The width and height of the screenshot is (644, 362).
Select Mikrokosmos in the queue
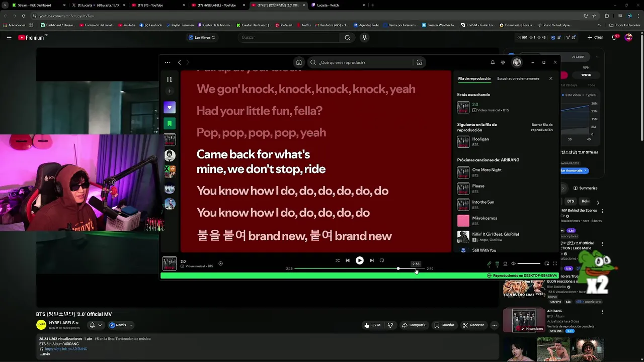coord(505,221)
